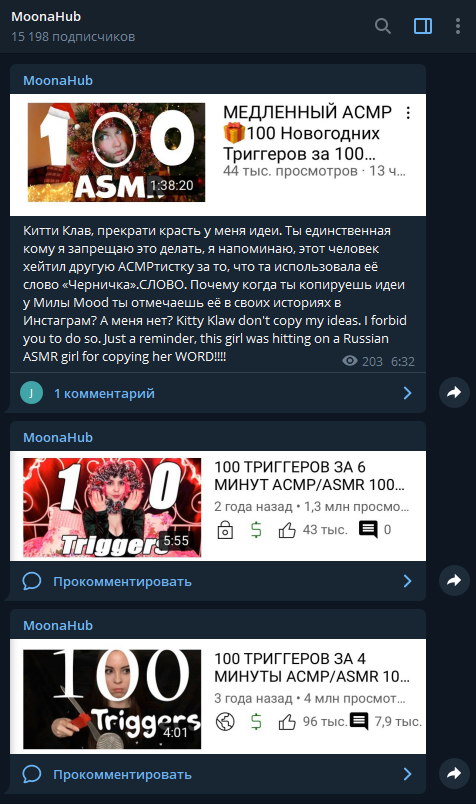
Task: Click green dollar monetization icon on 6-minute video
Action: coord(256,530)
